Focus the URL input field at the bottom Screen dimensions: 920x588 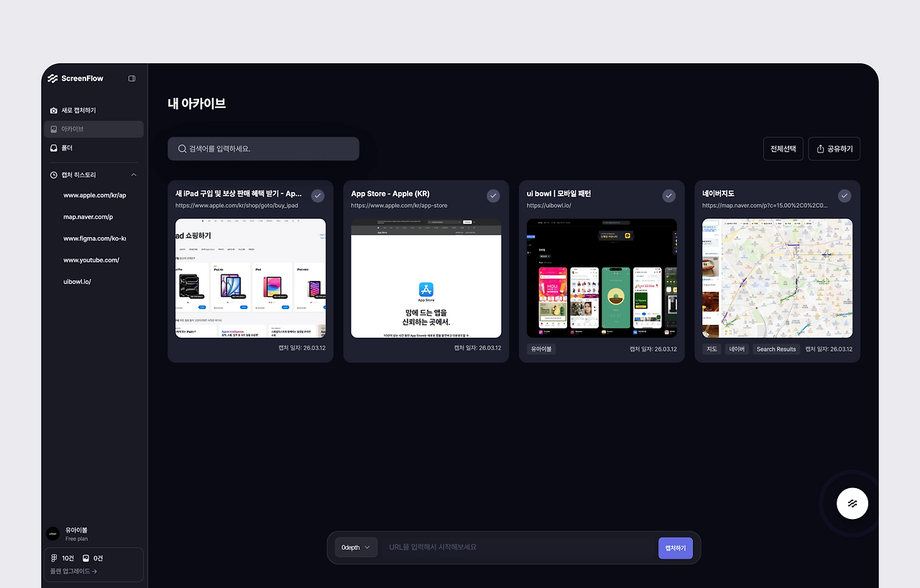517,547
